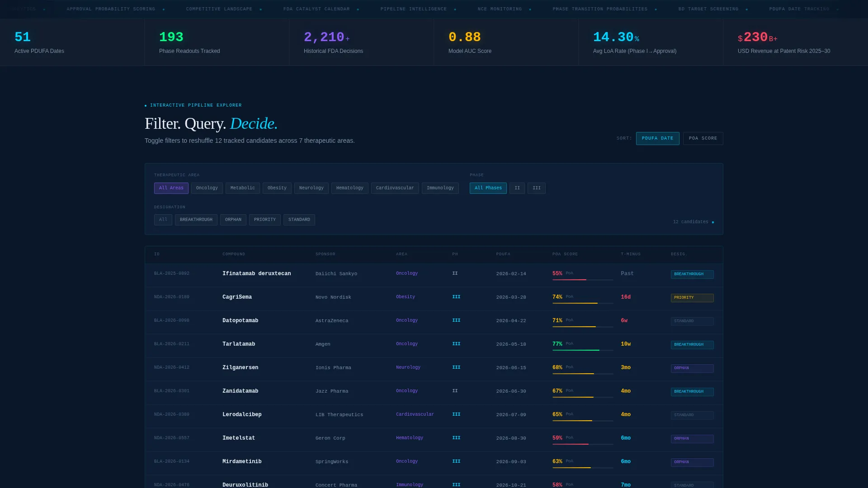868x488 pixels.
Task: Filter by ORPHAN designation chip
Action: (233, 220)
